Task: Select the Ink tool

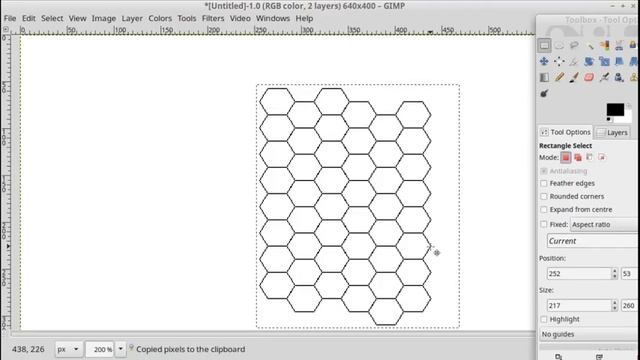Action: [x=619, y=77]
